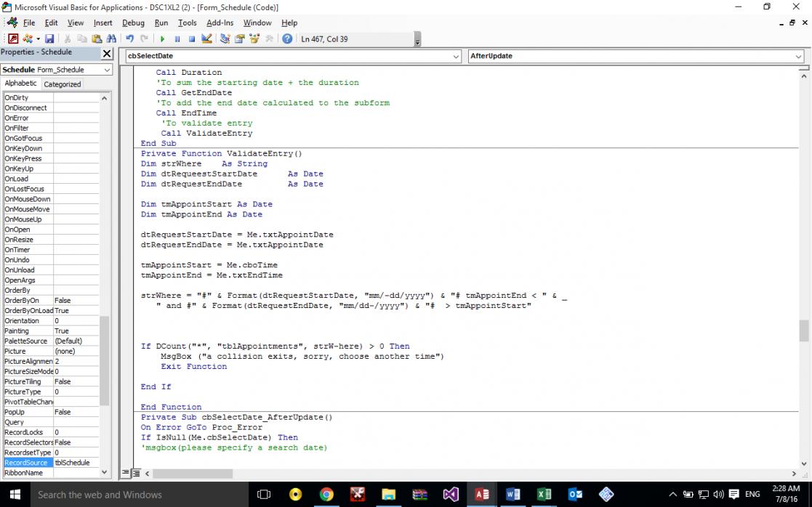The image size is (812, 507).
Task: Open the Object Browser toolbar icon
Action: click(x=254, y=38)
